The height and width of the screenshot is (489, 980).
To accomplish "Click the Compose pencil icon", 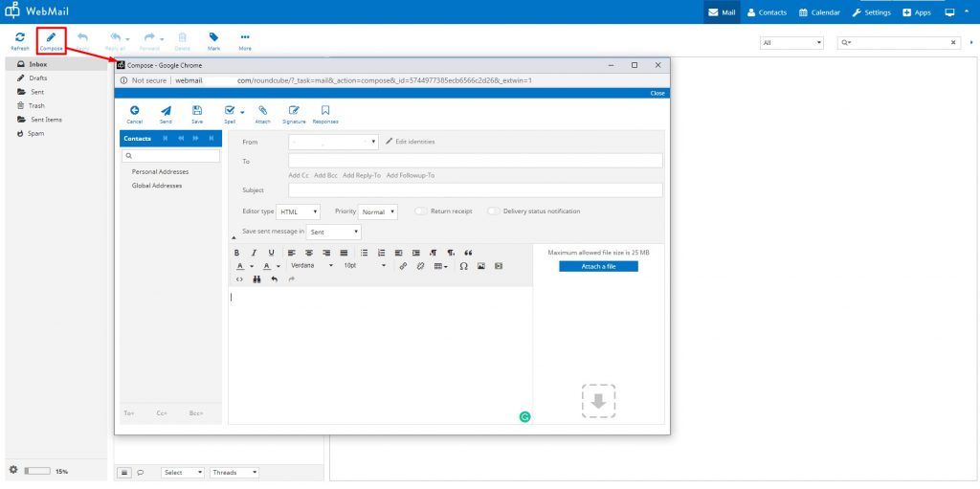I will 51,37.
